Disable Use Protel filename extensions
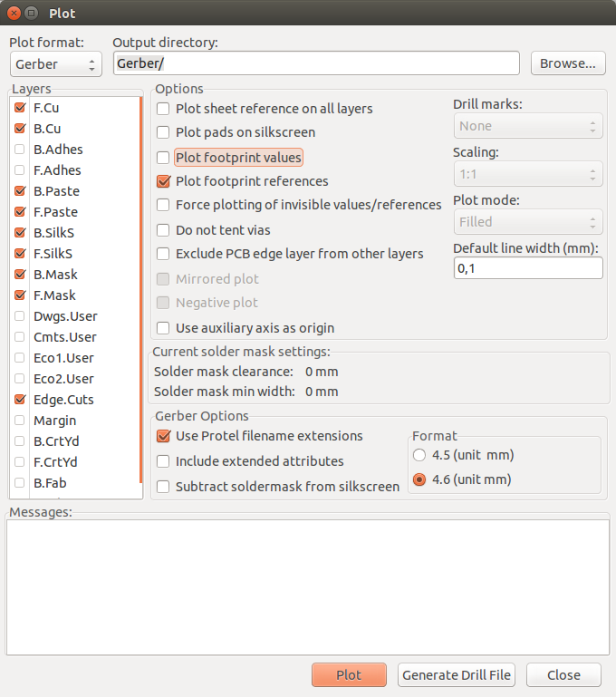This screenshot has height=697, width=616. click(x=163, y=436)
